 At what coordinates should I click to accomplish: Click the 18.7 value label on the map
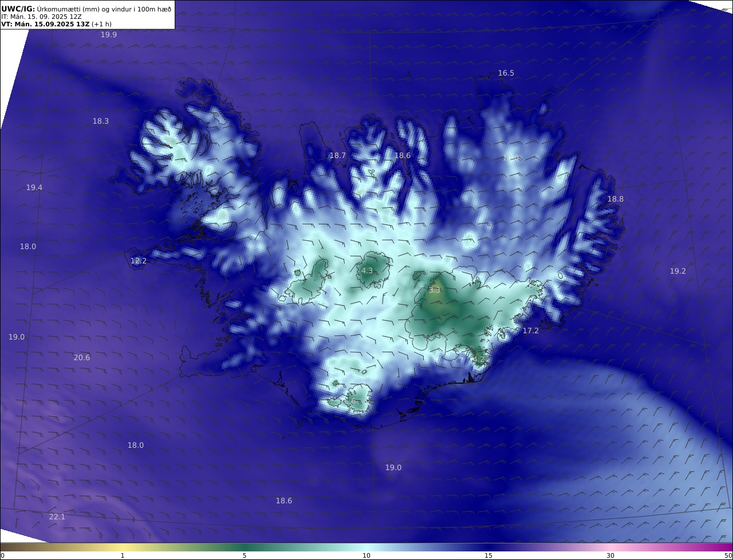click(x=338, y=156)
